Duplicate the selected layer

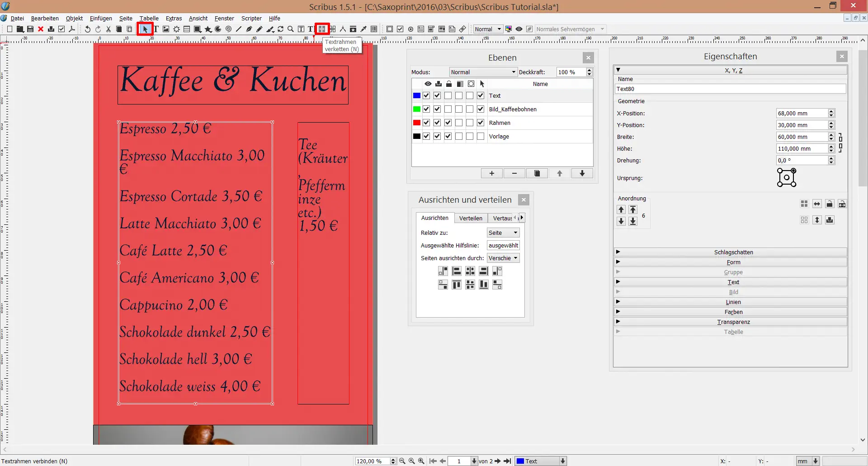(x=537, y=173)
